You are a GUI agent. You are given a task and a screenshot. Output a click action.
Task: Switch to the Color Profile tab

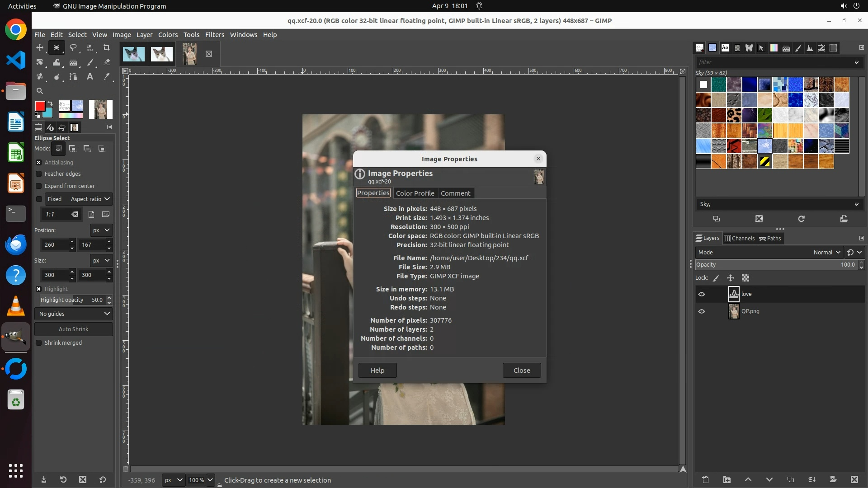click(x=415, y=193)
